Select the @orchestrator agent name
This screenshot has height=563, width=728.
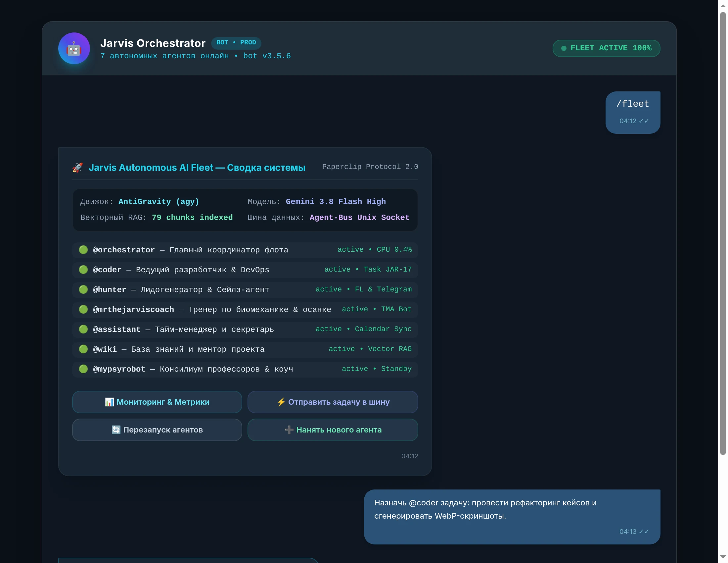[x=124, y=250]
